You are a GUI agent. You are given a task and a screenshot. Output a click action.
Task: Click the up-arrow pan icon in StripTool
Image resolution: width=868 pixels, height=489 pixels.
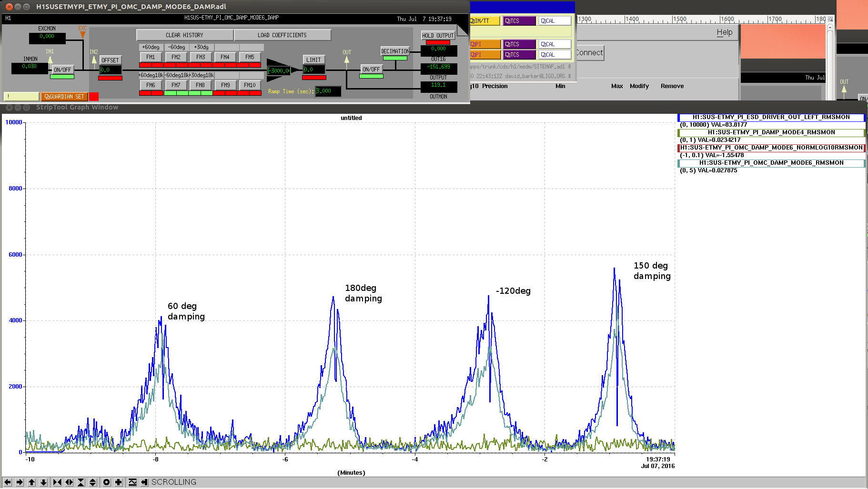(31, 482)
